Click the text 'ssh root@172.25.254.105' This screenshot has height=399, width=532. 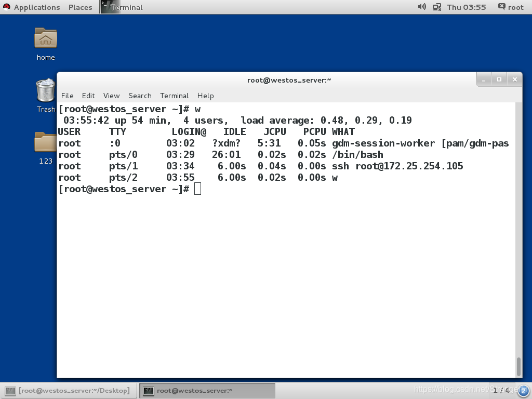point(397,166)
